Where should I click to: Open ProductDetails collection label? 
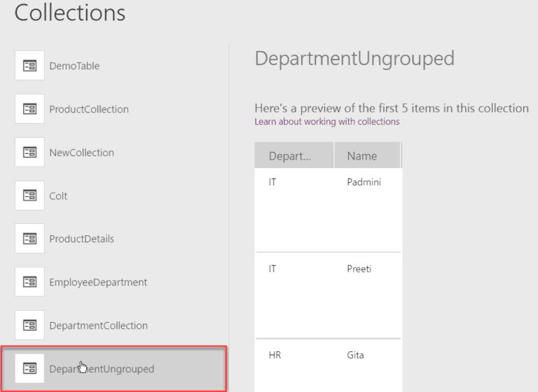pyautogui.click(x=82, y=239)
